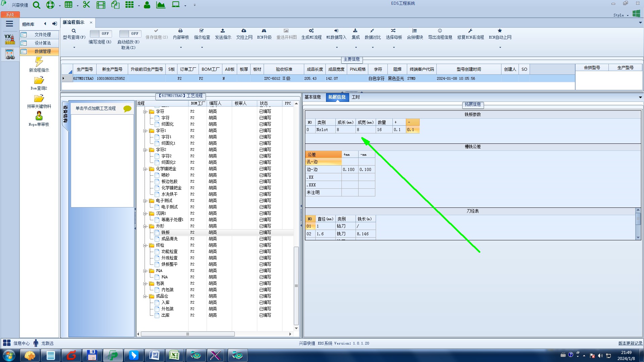This screenshot has height=362, width=644.
Task: Open the 版本更新记录 link
Action: [630, 343]
